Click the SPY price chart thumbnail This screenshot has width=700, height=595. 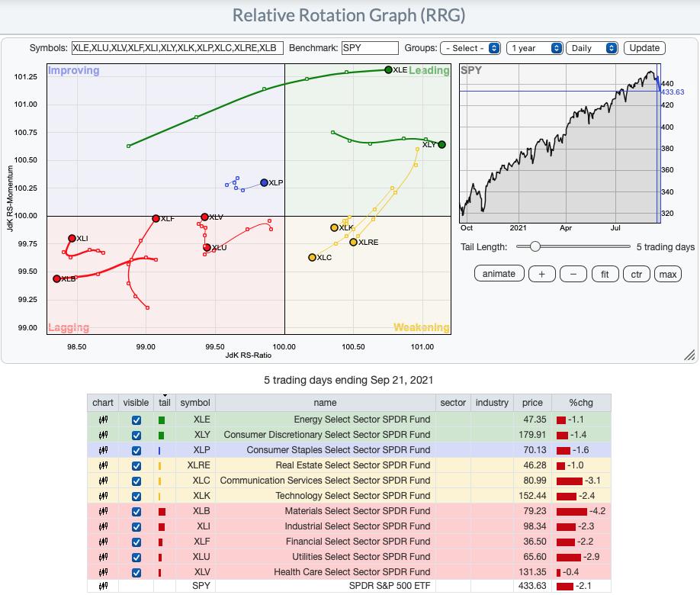[560, 143]
